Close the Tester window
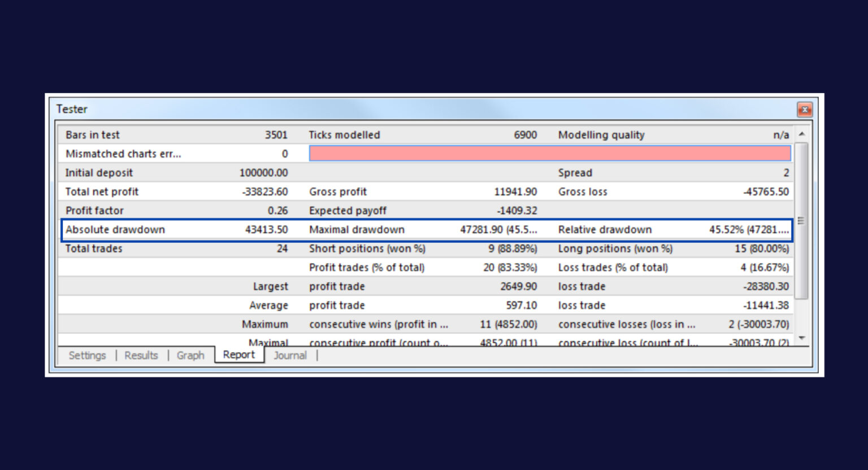Screen dimensions: 868x470 click(804, 110)
